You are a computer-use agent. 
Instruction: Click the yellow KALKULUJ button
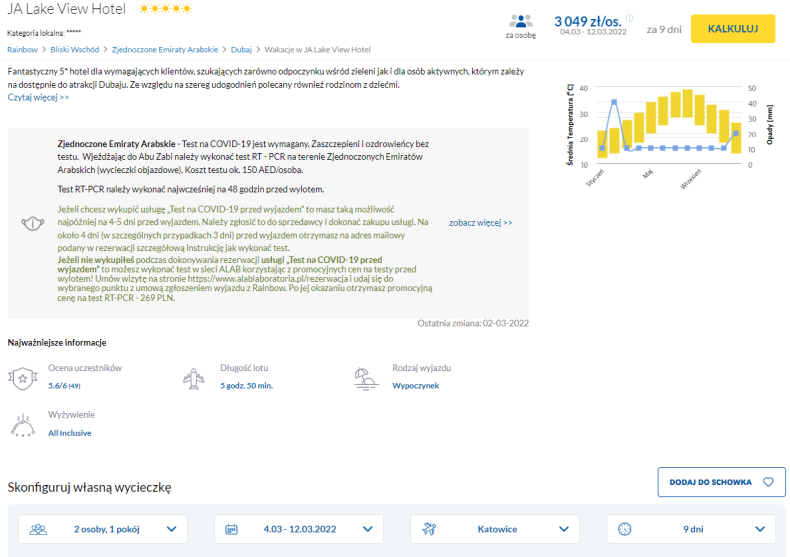tap(733, 29)
